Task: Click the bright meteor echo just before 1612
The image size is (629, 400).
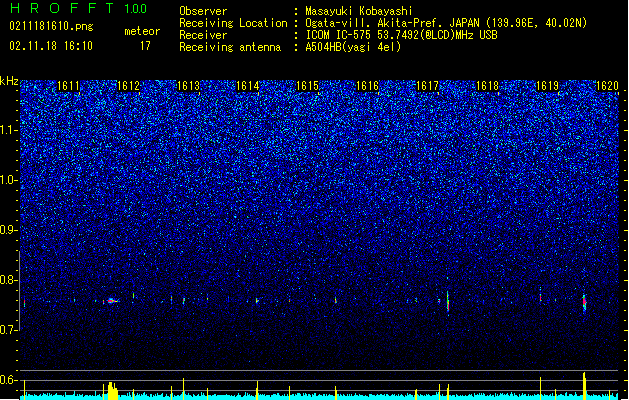Action: click(x=112, y=301)
